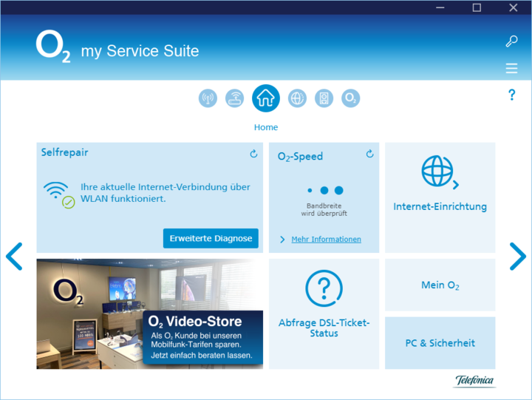
Task: Refresh the Selfrepair panel
Action: coord(253,154)
